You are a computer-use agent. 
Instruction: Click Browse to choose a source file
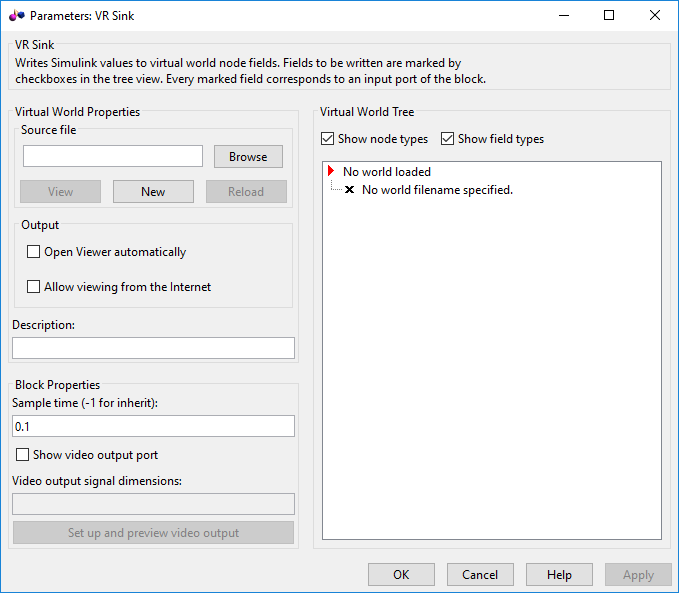248,157
